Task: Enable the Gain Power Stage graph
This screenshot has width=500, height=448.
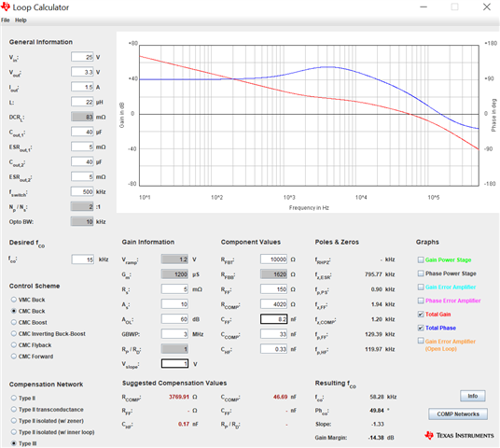Action: click(x=421, y=259)
